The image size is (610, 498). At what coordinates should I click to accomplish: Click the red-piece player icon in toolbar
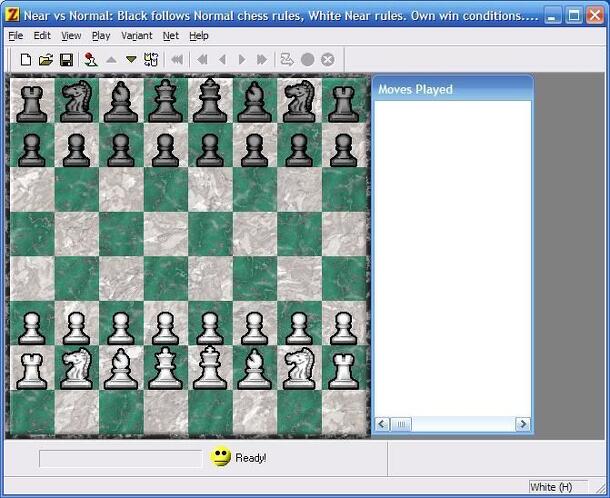tap(91, 60)
